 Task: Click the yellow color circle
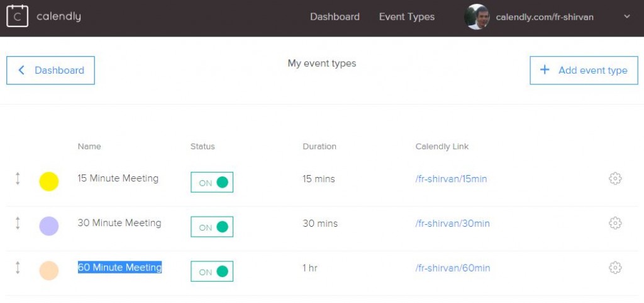(49, 181)
